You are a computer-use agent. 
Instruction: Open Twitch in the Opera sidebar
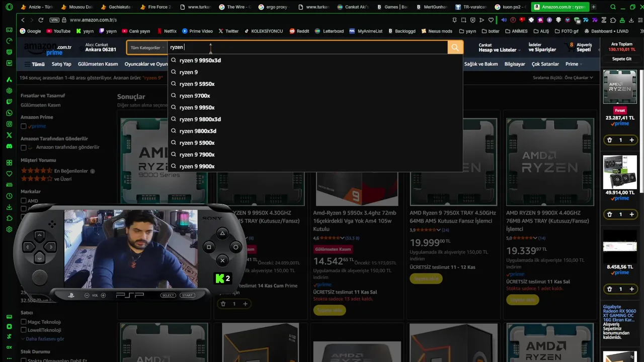(x=9, y=102)
